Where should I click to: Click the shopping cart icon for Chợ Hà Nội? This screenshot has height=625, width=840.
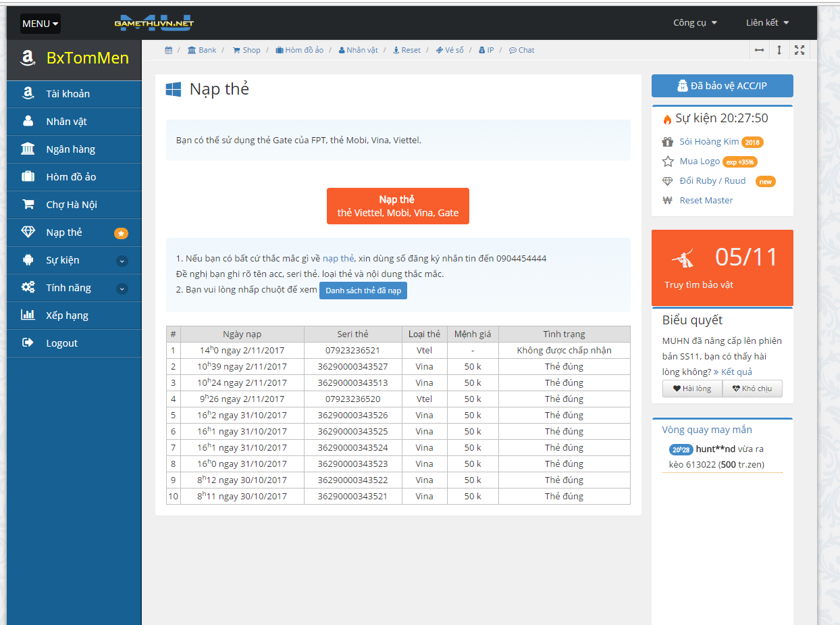28,205
